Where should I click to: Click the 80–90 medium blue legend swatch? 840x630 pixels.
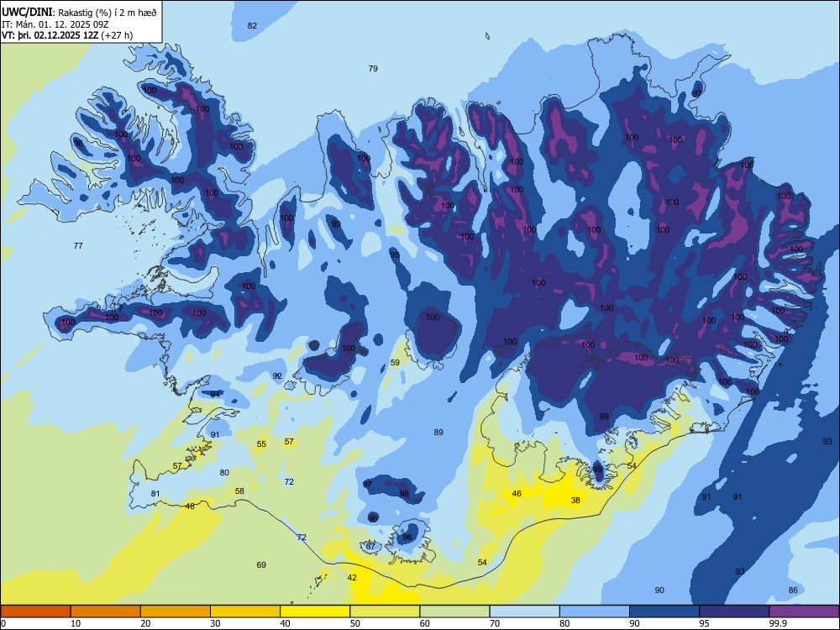(595, 612)
